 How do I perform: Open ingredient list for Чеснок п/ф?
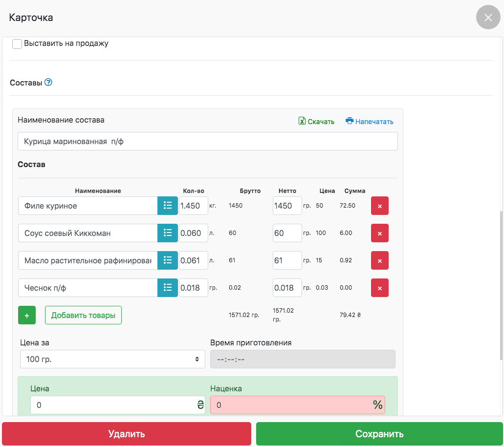[168, 288]
